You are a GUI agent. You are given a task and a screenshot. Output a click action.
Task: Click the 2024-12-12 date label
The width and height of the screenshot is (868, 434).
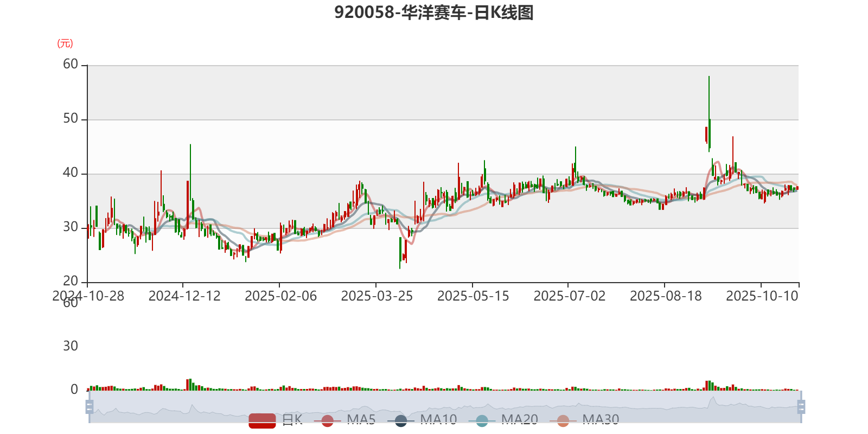pos(184,296)
